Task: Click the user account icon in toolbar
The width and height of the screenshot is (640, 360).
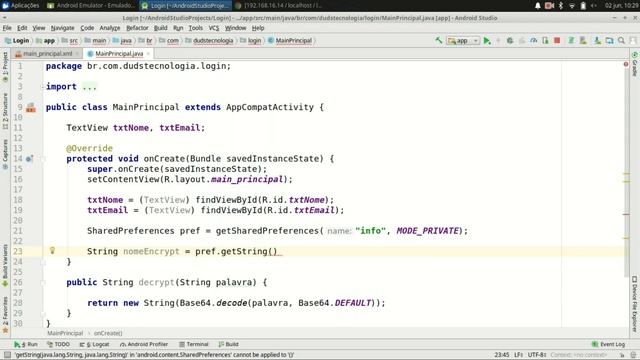Action: click(633, 40)
